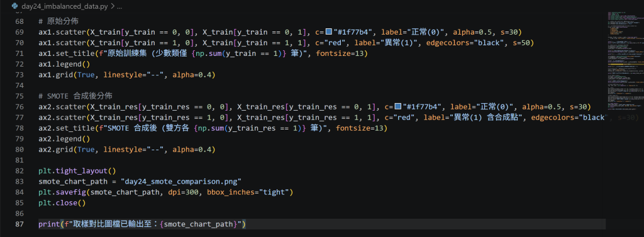Click line number 87 in the gutter

19,224
